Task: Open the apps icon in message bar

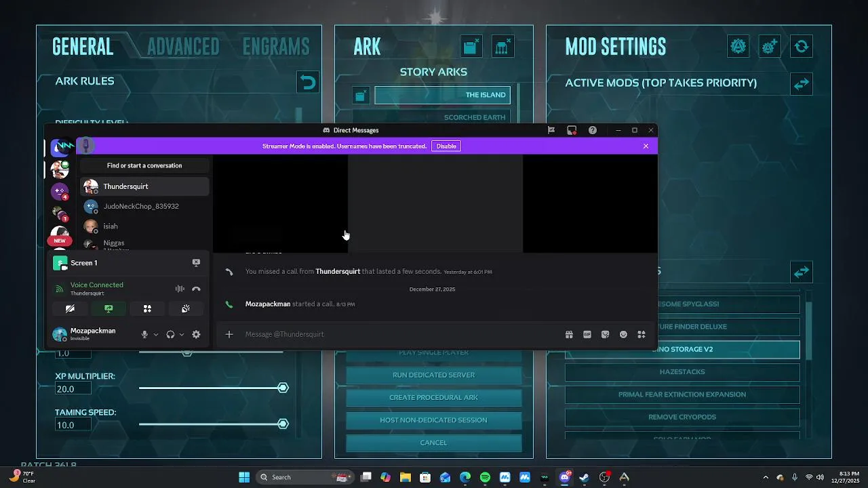Action: click(642, 334)
